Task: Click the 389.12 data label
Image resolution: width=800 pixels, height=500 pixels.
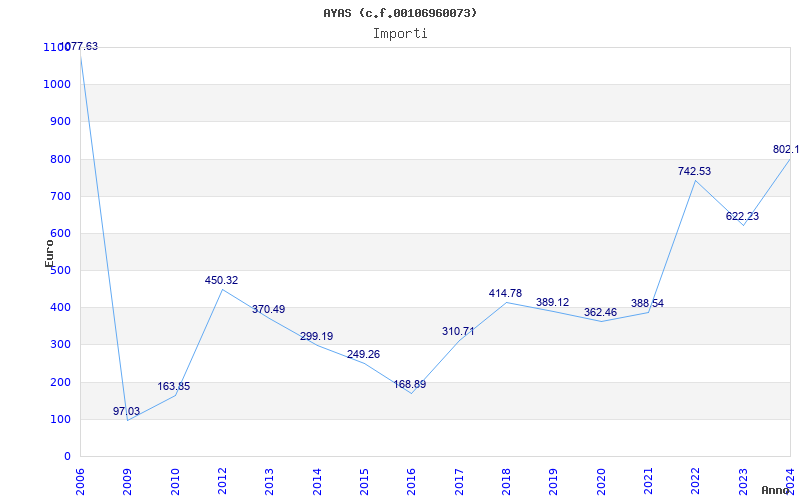Action: click(552, 303)
